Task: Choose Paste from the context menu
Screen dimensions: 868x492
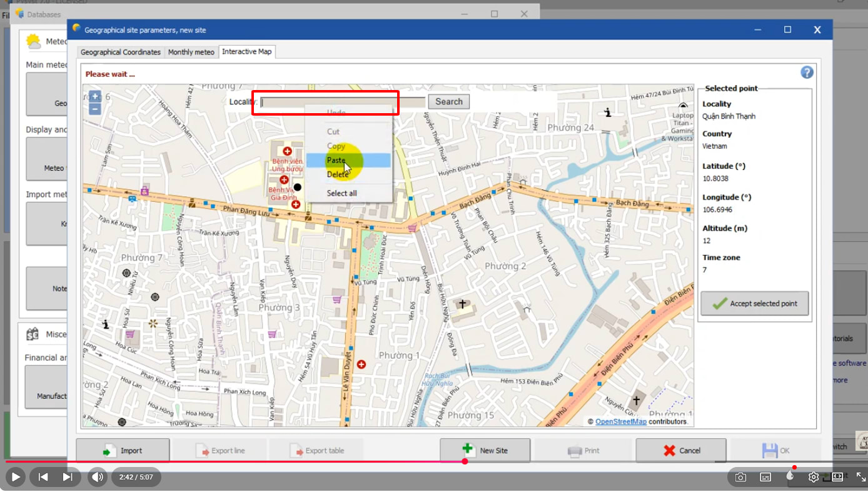Action: point(348,161)
